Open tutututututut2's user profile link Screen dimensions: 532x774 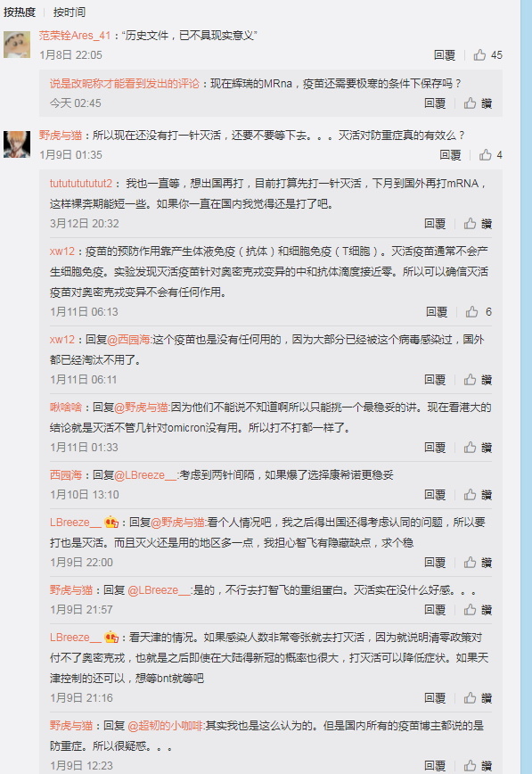[81, 184]
